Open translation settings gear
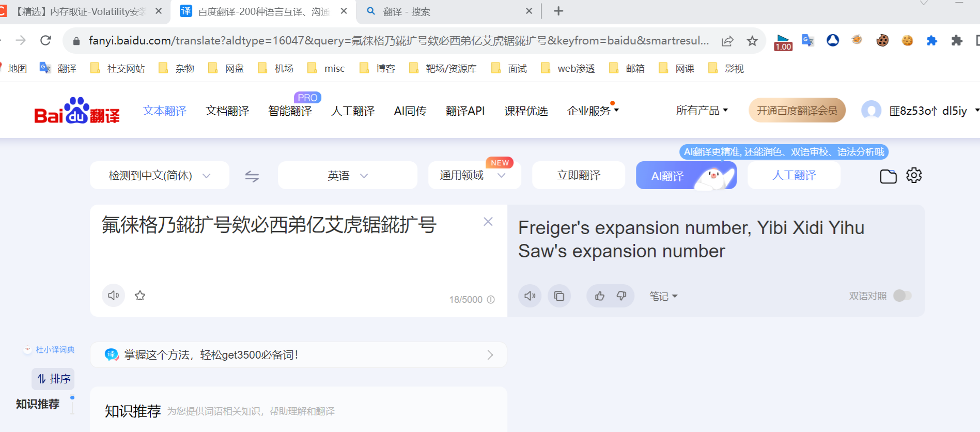Viewport: 980px width, 432px height. [914, 175]
